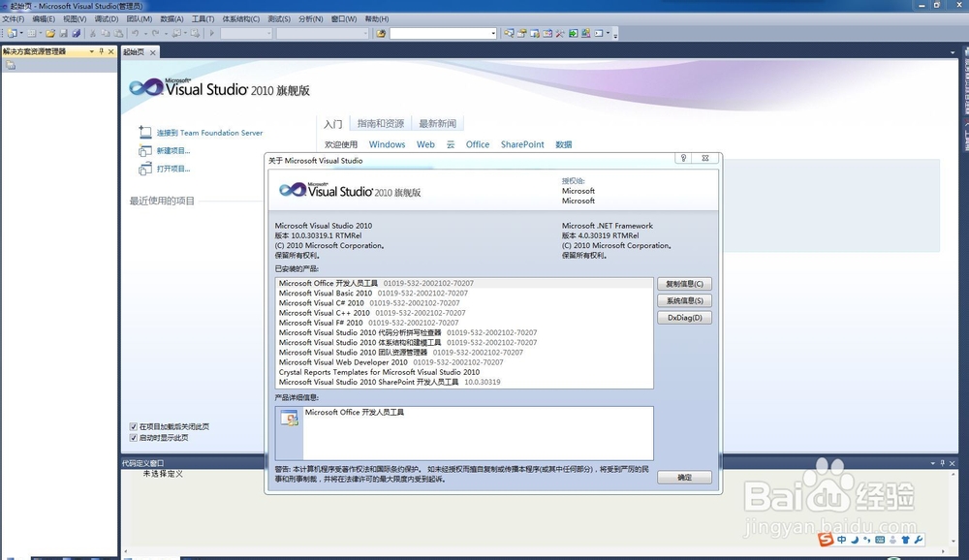
Task: Click the New Project toolbar icon
Action: (12, 33)
